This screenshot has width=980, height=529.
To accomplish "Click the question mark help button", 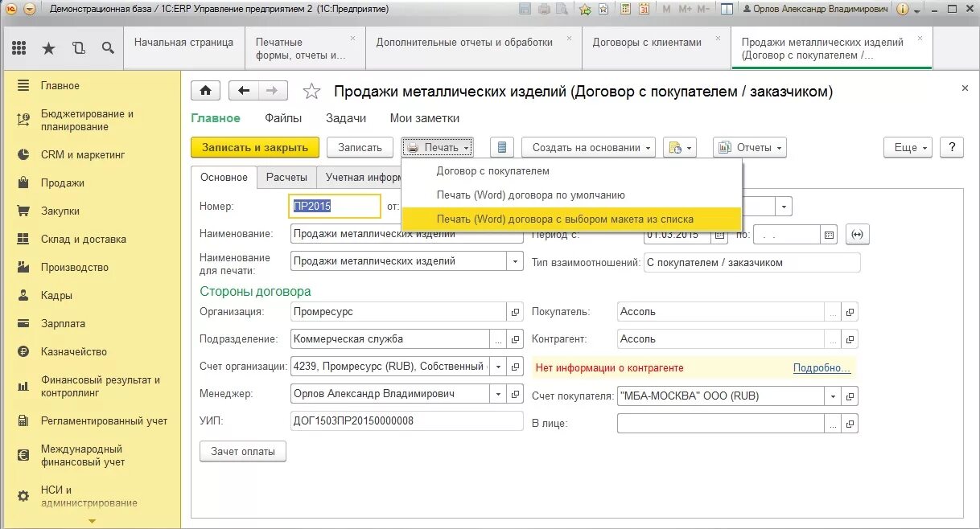I will (952, 147).
